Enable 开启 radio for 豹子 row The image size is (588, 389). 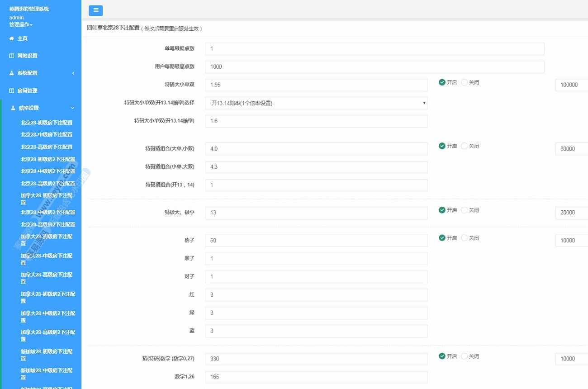pyautogui.click(x=442, y=238)
